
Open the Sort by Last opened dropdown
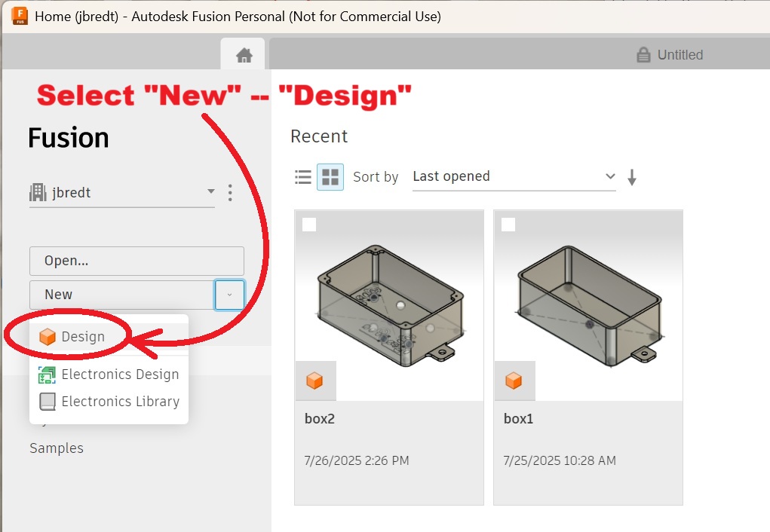pos(514,177)
